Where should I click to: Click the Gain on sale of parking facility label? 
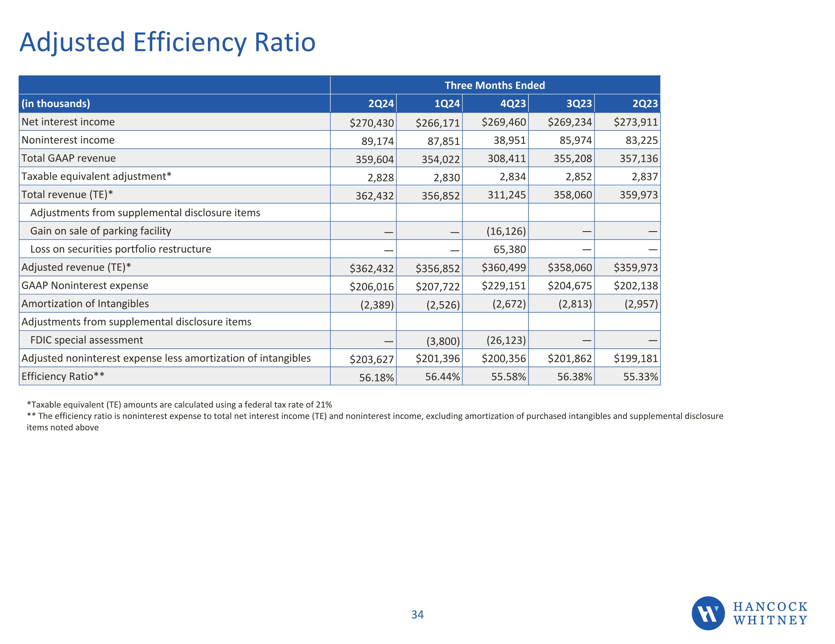tap(100, 231)
